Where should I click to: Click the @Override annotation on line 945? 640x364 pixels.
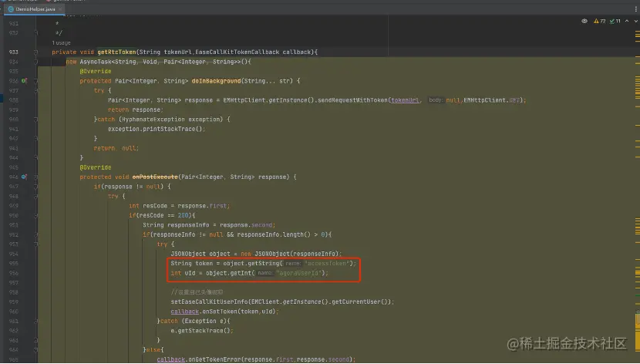(x=96, y=167)
